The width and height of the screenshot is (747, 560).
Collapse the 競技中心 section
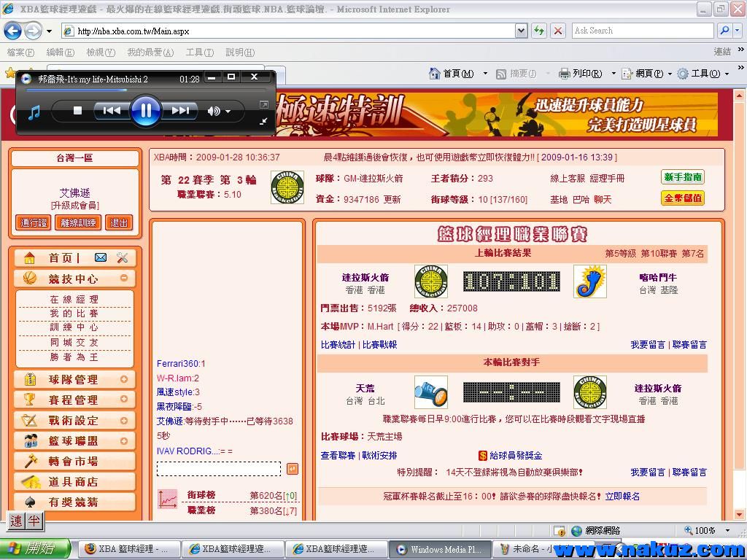pyautogui.click(x=124, y=278)
